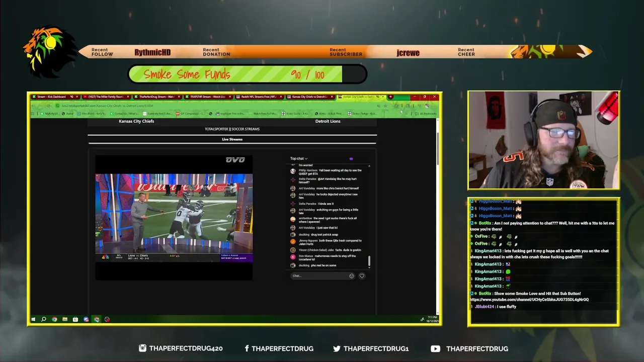
Task: Click Philip Harrison avatar in chat
Action: [x=293, y=171]
